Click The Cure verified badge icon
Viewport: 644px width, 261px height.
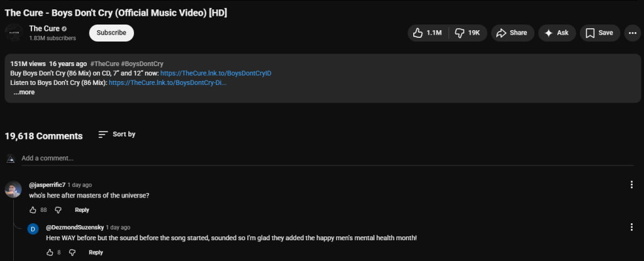pos(64,29)
